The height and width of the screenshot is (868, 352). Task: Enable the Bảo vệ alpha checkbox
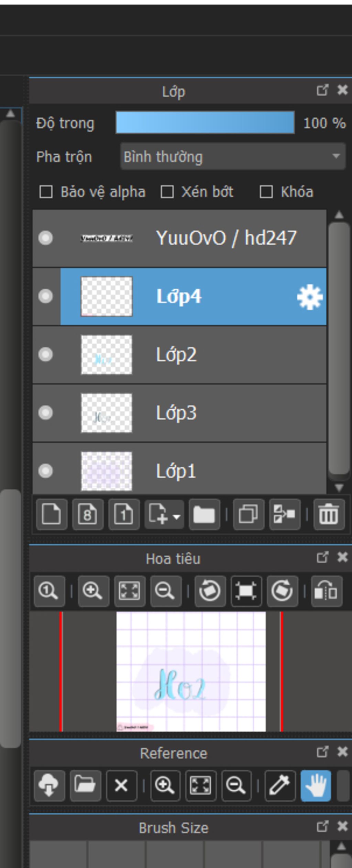click(46, 192)
